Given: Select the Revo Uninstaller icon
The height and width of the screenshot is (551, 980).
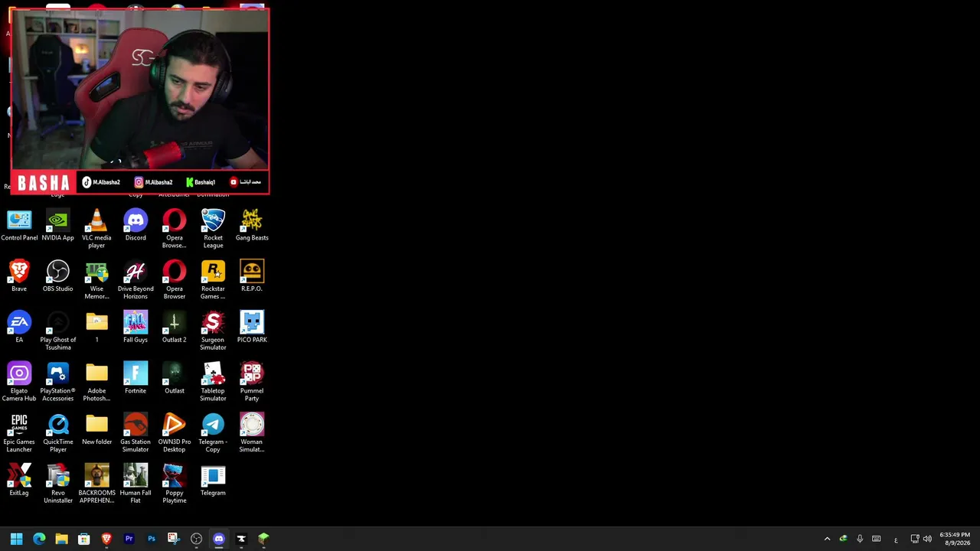Looking at the screenshot, I should click(57, 484).
